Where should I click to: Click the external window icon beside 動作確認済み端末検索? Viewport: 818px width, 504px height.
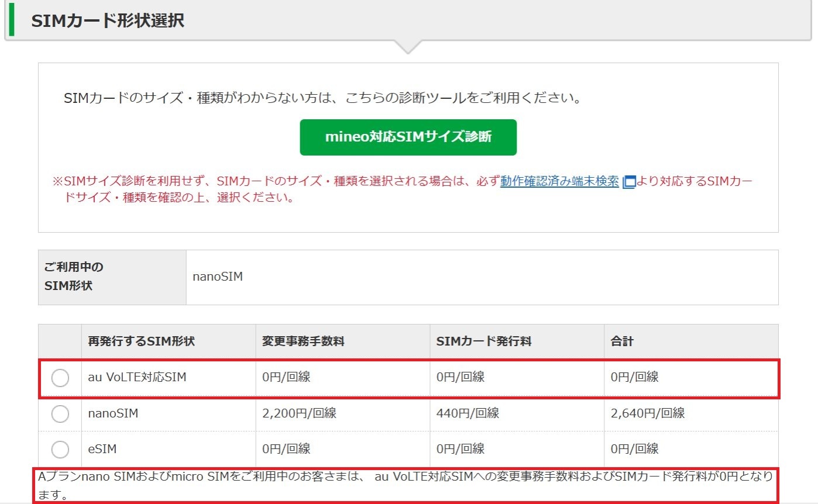tap(629, 182)
